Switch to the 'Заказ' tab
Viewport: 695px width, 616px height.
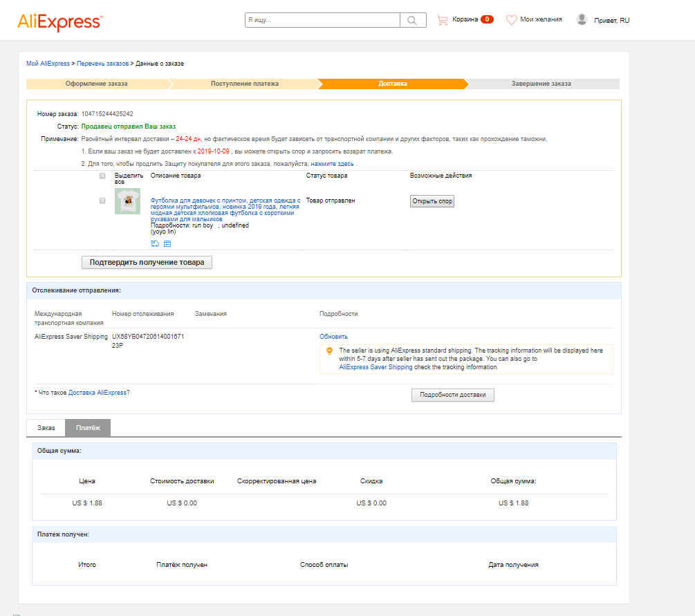point(46,428)
